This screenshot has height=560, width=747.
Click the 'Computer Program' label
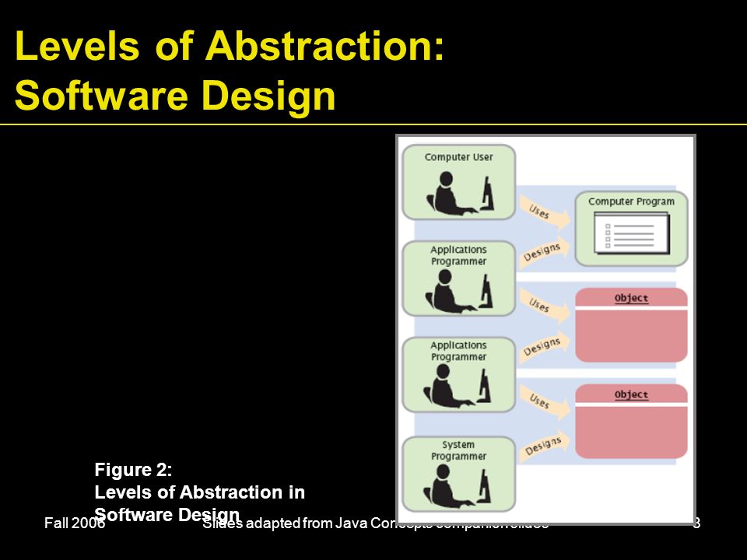click(631, 201)
